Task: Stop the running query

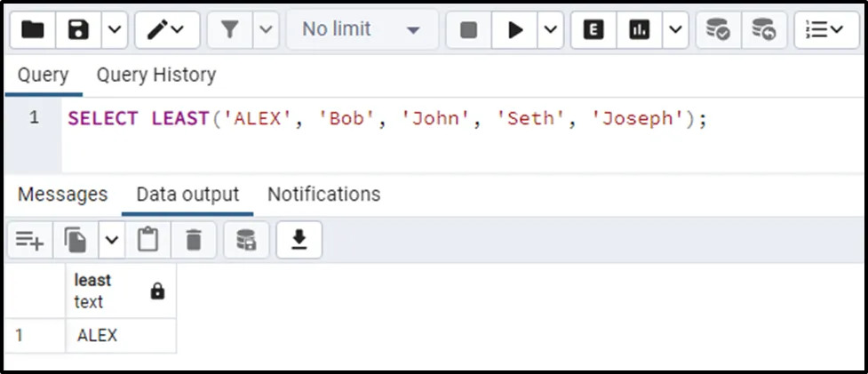Action: click(468, 30)
